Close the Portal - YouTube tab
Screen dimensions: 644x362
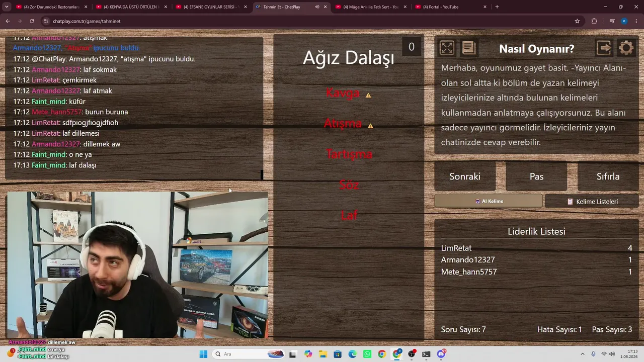[485, 7]
